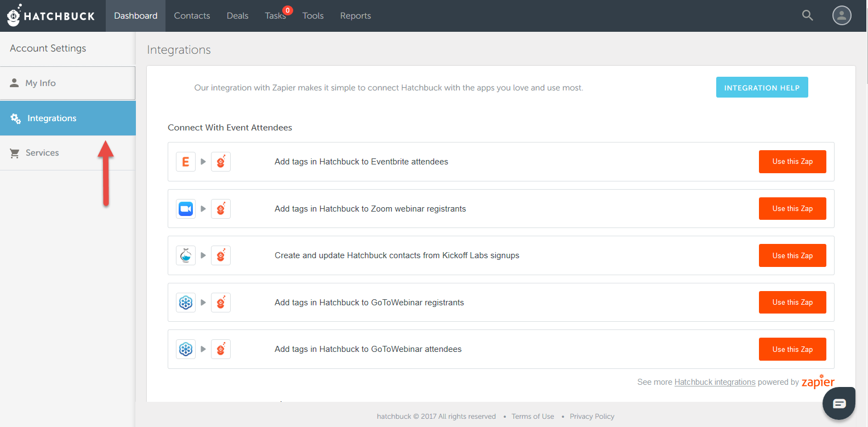Image resolution: width=868 pixels, height=427 pixels.
Task: Click the Account Settings heading
Action: pos(48,48)
